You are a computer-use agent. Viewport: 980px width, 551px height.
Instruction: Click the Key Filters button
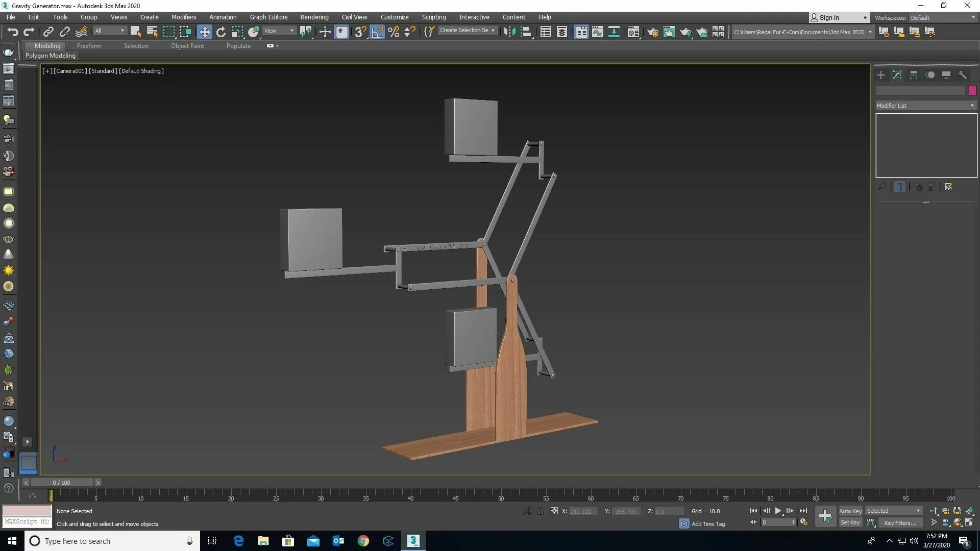(x=900, y=522)
